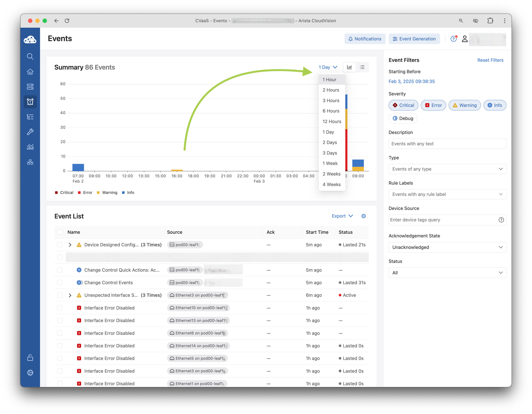This screenshot has height=414, width=532.
Task: Open the topology icon in sidebar
Action: 30,162
